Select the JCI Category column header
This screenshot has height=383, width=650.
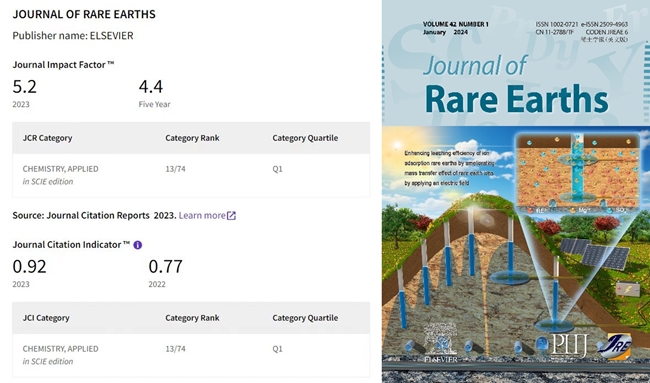(x=46, y=318)
